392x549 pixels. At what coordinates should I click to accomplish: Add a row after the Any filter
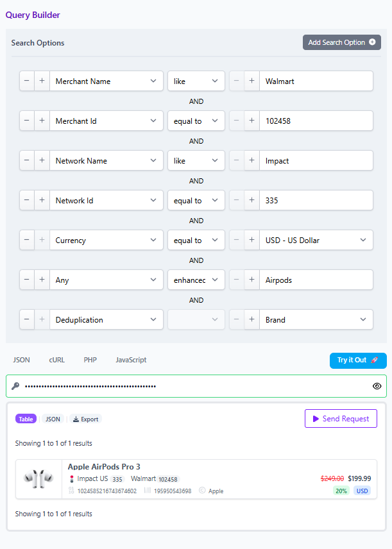(42, 280)
